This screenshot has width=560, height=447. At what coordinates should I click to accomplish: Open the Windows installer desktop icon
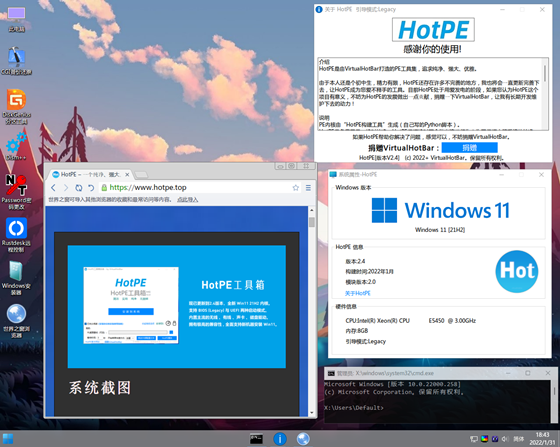coord(16,278)
